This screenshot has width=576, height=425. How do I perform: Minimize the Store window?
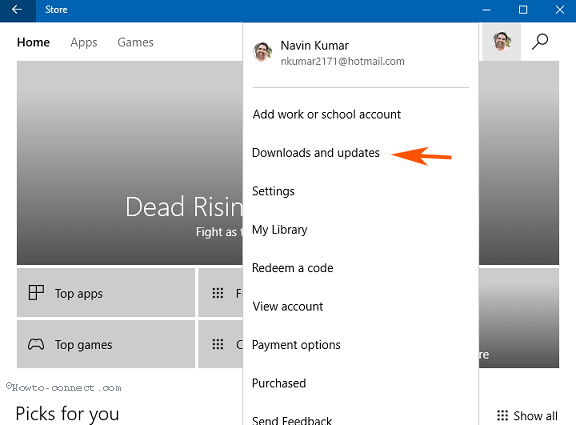[486, 10]
